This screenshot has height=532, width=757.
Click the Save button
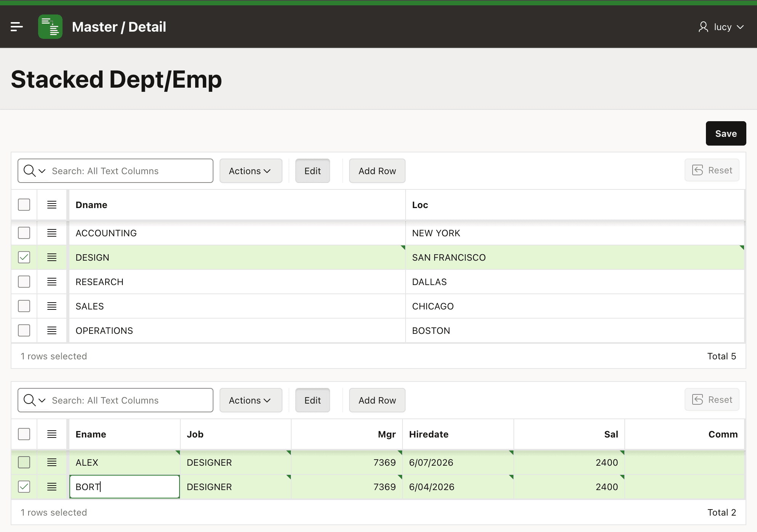(726, 133)
